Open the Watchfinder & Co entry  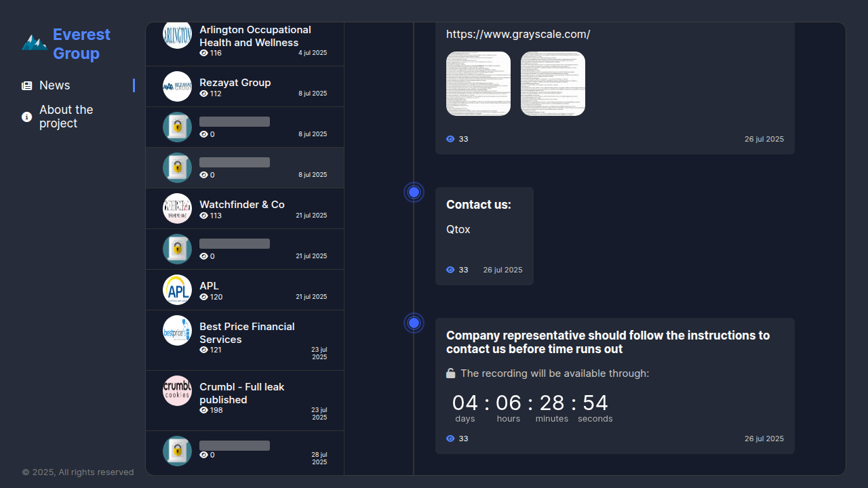click(x=245, y=209)
